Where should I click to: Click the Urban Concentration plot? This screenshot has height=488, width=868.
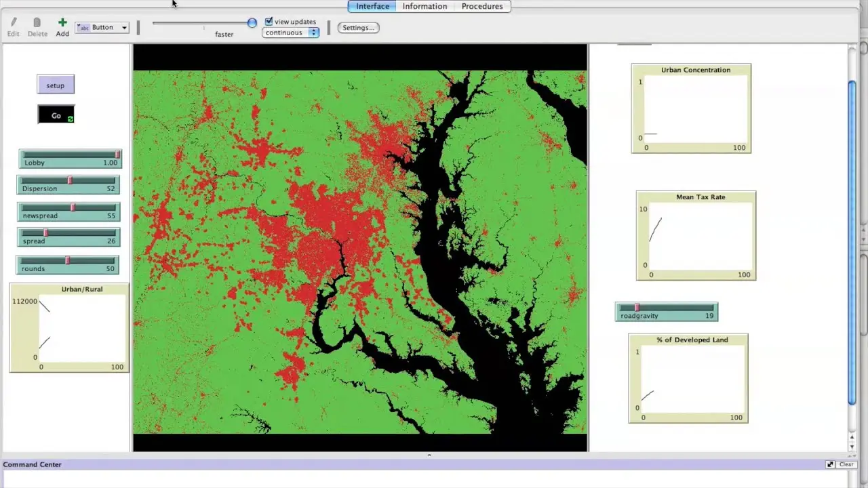pos(691,108)
